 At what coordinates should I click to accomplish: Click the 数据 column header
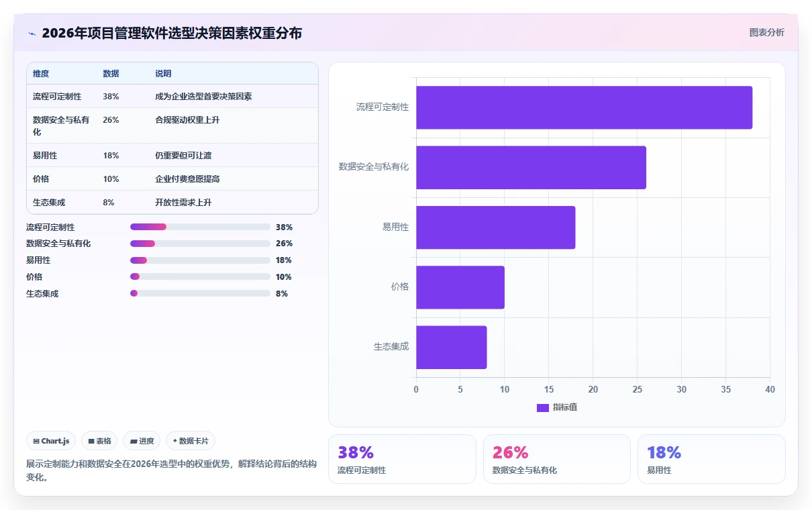click(111, 74)
